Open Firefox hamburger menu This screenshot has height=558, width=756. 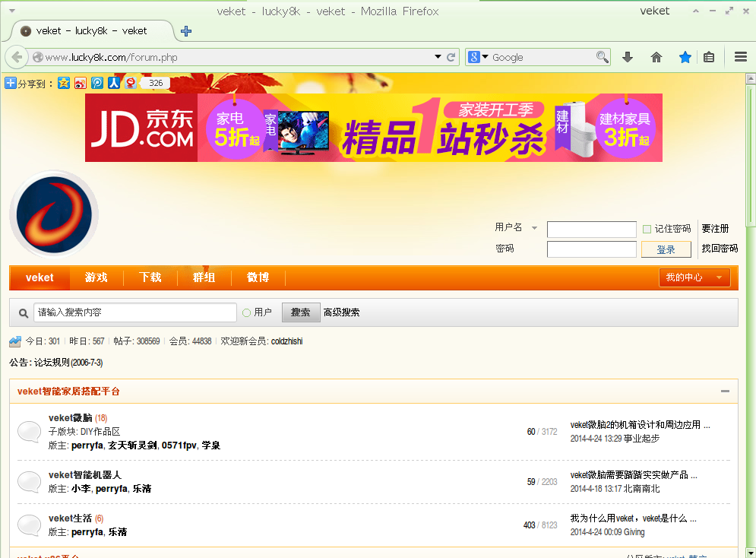pyautogui.click(x=741, y=57)
